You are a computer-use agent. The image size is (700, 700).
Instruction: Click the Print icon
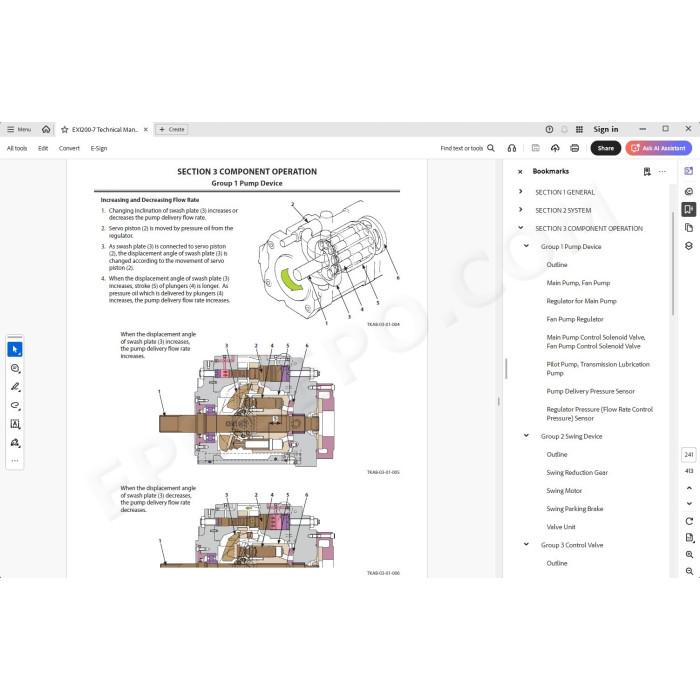575,148
